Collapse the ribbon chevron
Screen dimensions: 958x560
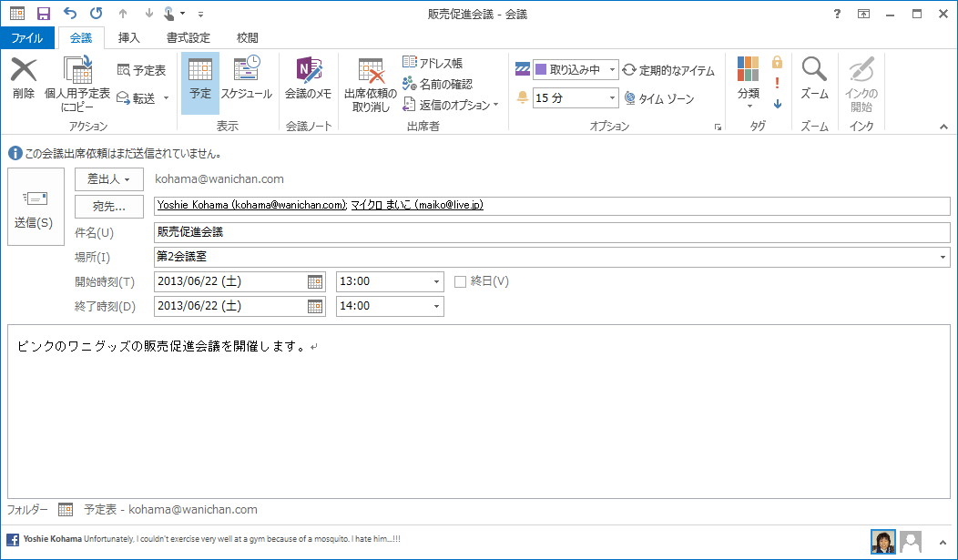tap(944, 127)
